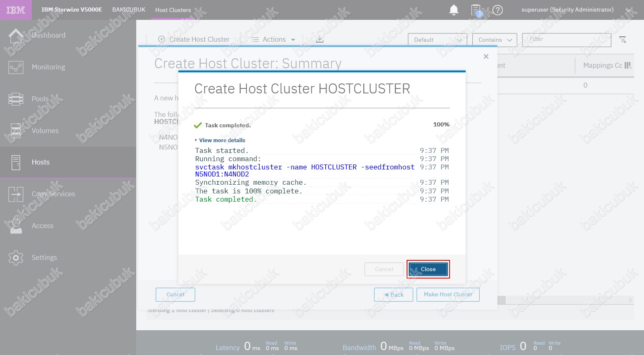Click the disabled Cancel button in dialog
Screen dimensions: 644x355
(384, 269)
